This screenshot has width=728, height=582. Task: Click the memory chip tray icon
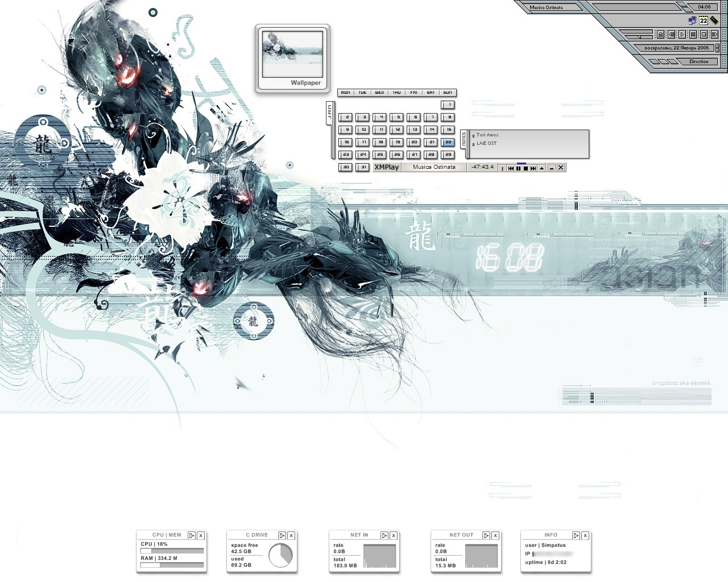point(714,20)
